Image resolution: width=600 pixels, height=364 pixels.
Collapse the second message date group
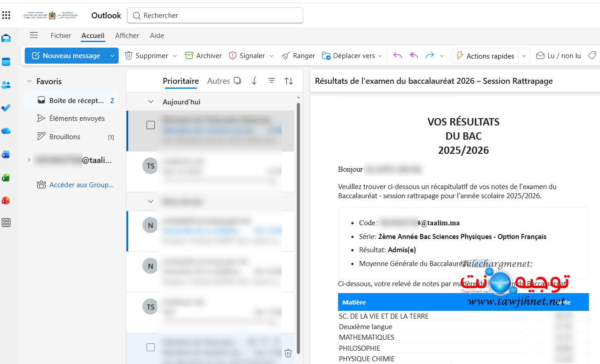click(151, 201)
